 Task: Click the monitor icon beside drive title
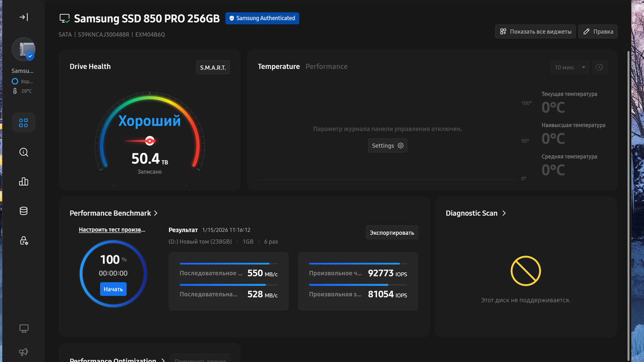[64, 19]
